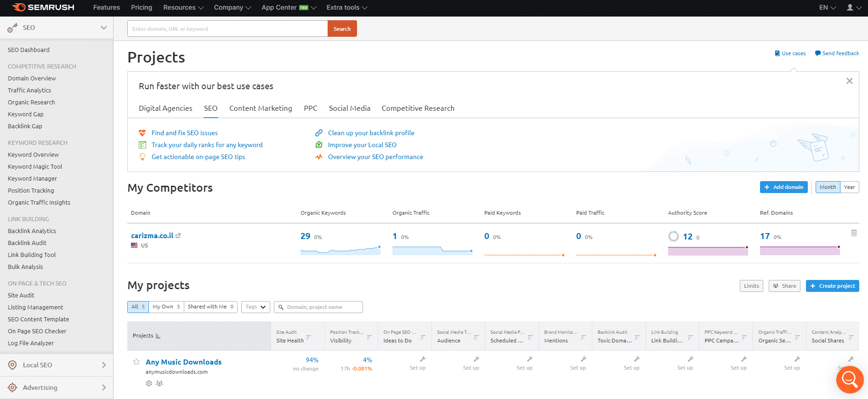Click sort icon in Backlink Audit column
Viewport: 868px width, 399px height.
[637, 337]
